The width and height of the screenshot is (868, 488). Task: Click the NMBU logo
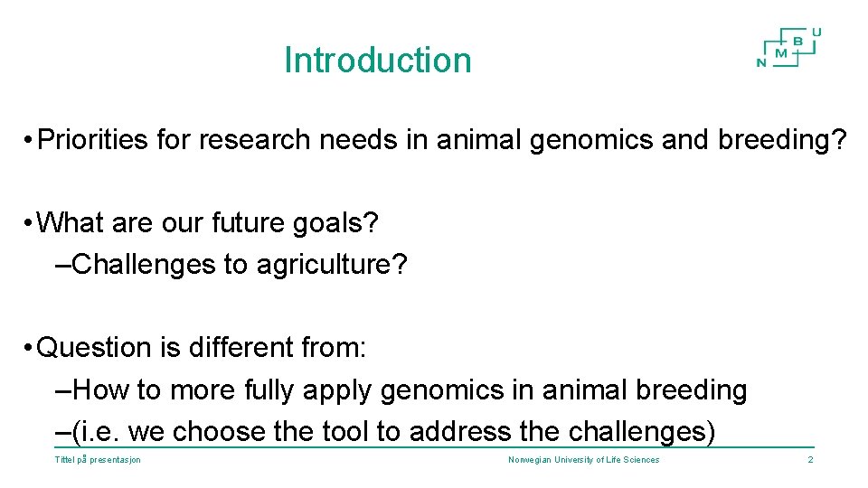788,48
